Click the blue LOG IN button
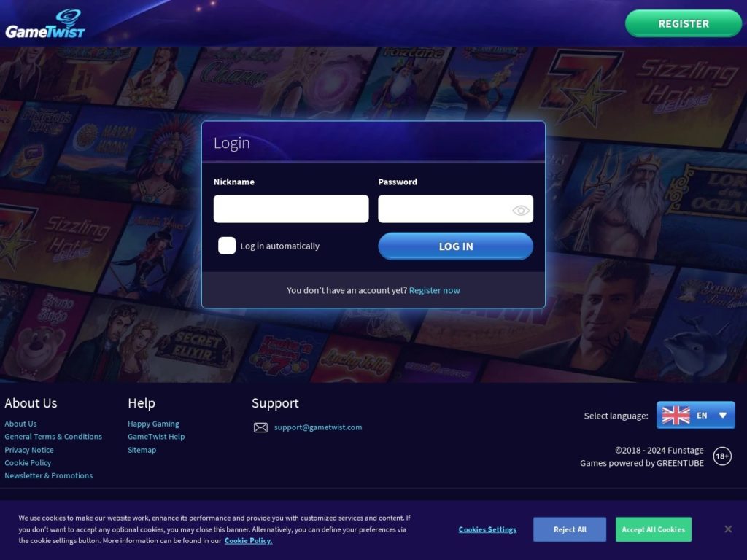This screenshot has height=560, width=747. click(455, 246)
